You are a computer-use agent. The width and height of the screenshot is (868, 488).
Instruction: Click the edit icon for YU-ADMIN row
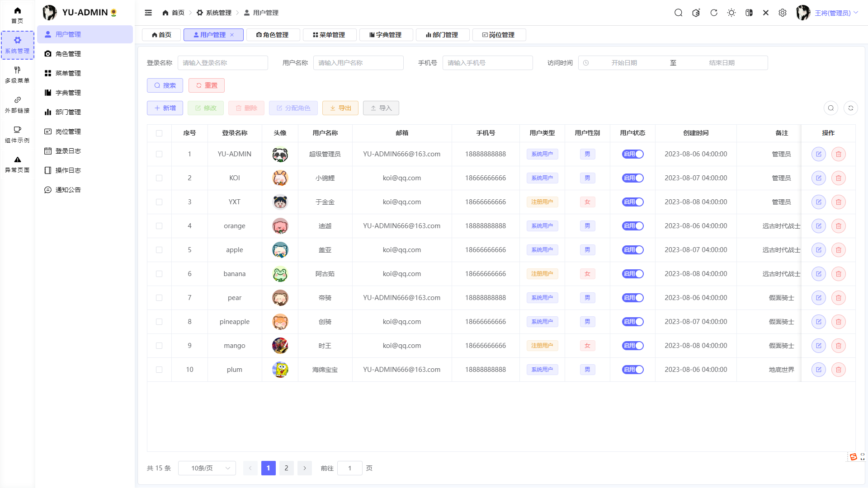pos(818,154)
